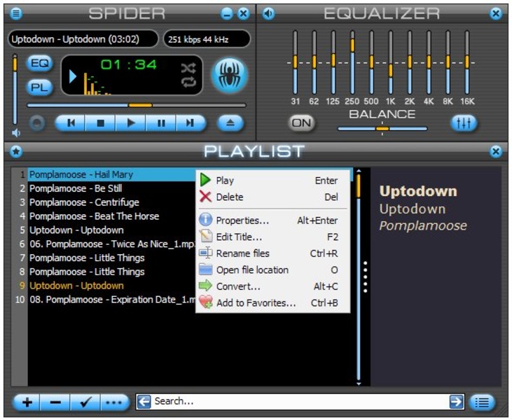Select Convert... from the context menu
This screenshot has width=512, height=420.
pyautogui.click(x=238, y=286)
